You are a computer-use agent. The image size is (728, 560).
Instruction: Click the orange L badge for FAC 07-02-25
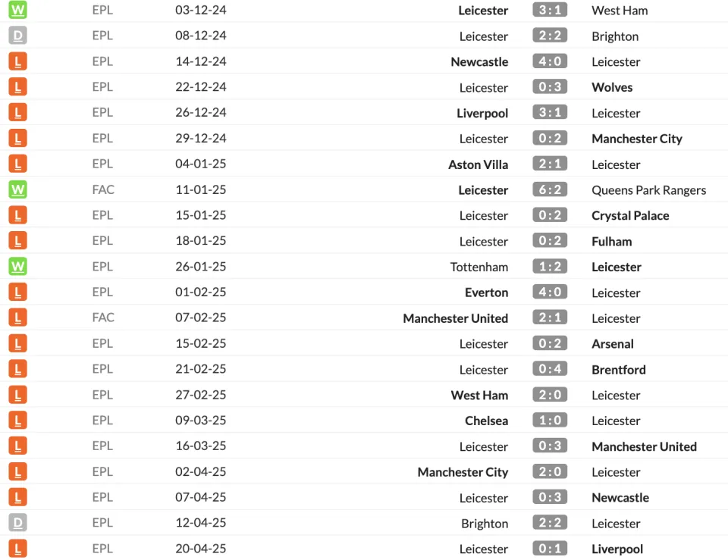point(17,318)
